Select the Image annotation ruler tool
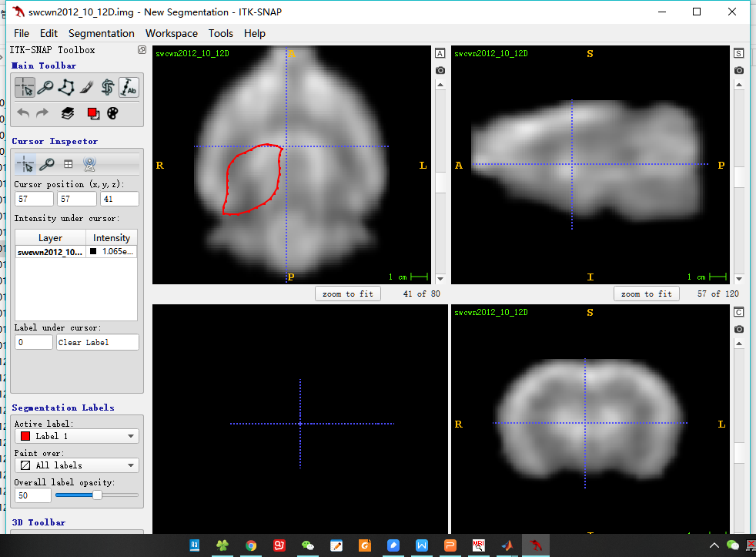The width and height of the screenshot is (756, 557). (x=129, y=88)
